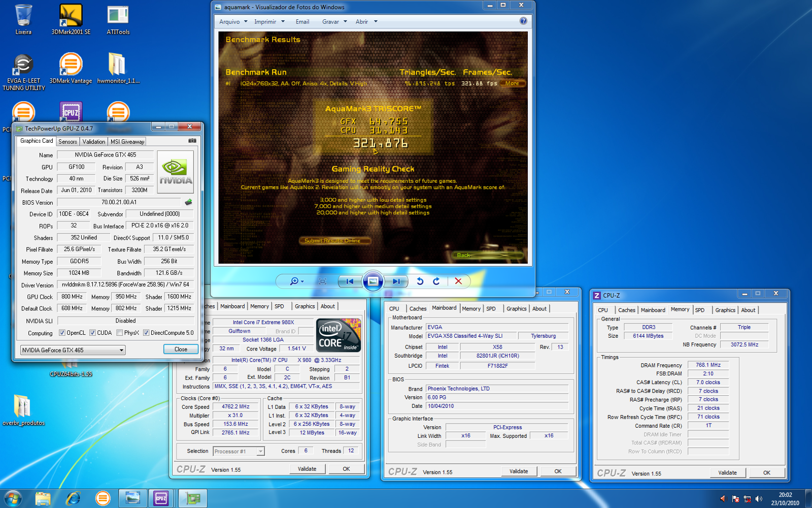Open Photo Viewer help icon
Viewport: 812px width, 508px height.
tap(523, 21)
